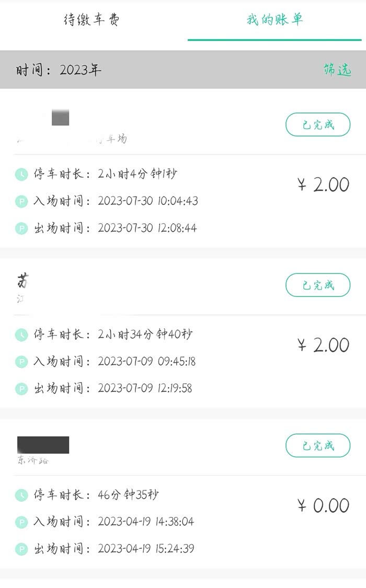The image size is (366, 588).
Task: Switch to the 待缴车费 tab
Action: point(92,20)
